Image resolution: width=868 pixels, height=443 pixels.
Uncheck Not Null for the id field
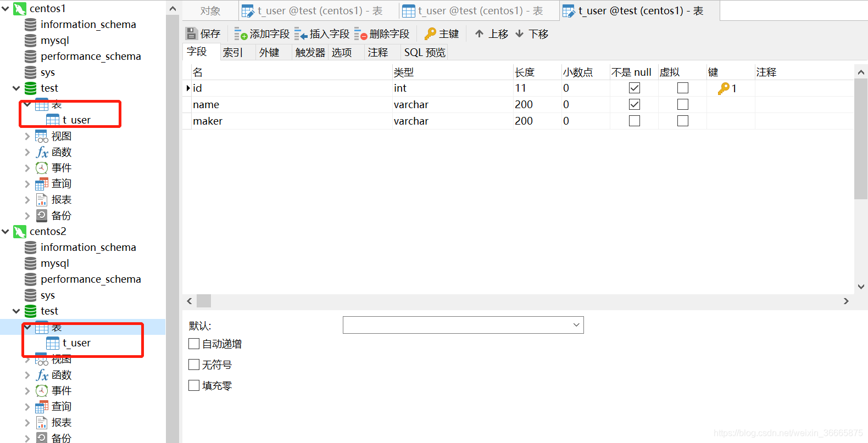[635, 88]
